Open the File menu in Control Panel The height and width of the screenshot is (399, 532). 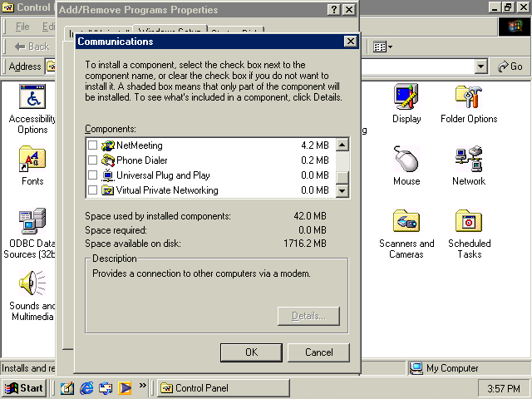22,27
